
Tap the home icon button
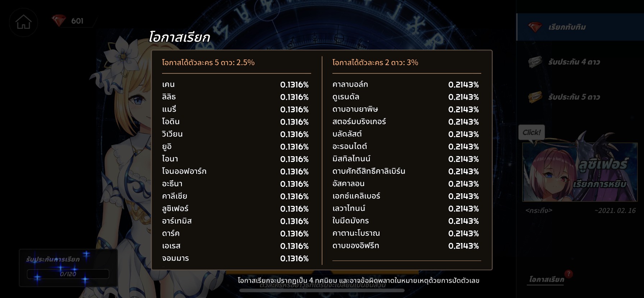(23, 22)
